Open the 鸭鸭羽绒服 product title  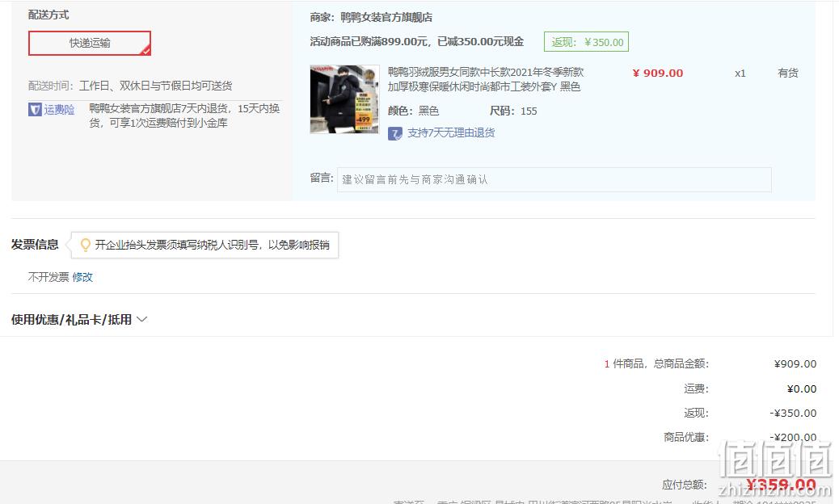point(485,79)
